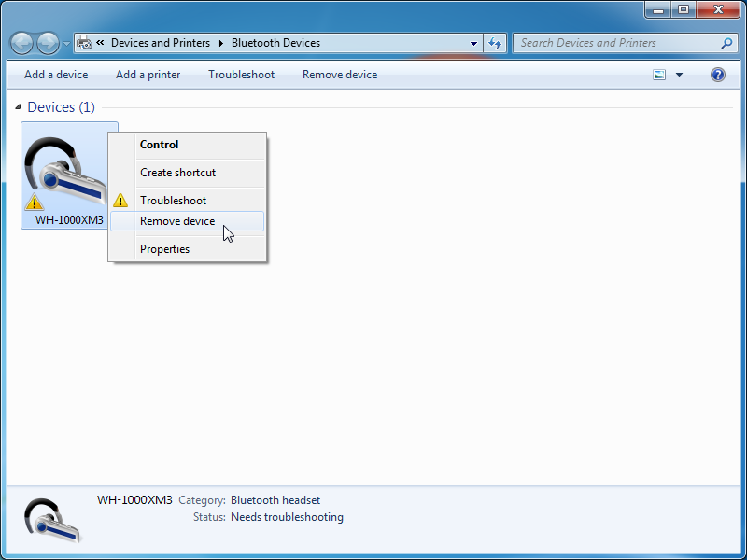Choose Remove device in context menu
This screenshot has height=560, width=747.
click(188, 221)
